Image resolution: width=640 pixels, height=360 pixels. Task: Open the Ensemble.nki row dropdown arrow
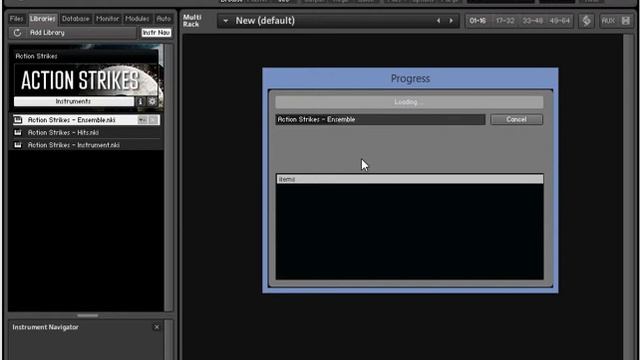pos(142,120)
